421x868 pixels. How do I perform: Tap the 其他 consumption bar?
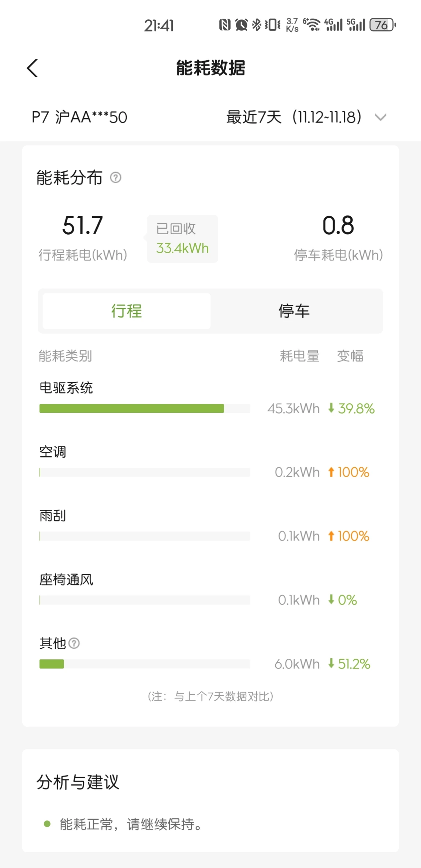(x=145, y=664)
